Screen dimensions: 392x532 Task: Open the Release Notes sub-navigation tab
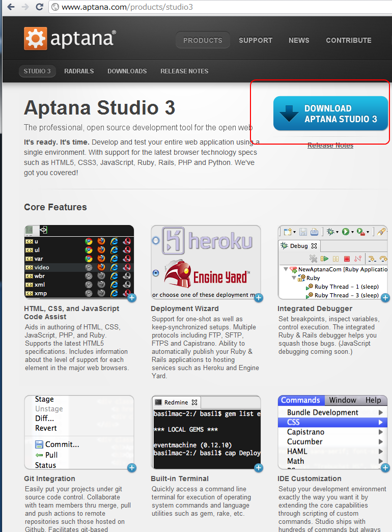tap(184, 71)
